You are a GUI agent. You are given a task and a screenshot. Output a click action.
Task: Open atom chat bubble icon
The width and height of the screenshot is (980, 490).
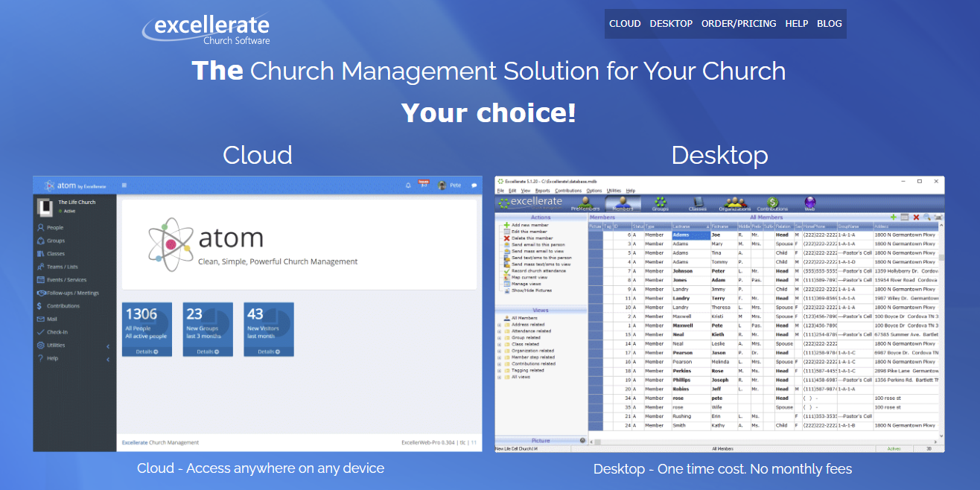[x=474, y=185]
